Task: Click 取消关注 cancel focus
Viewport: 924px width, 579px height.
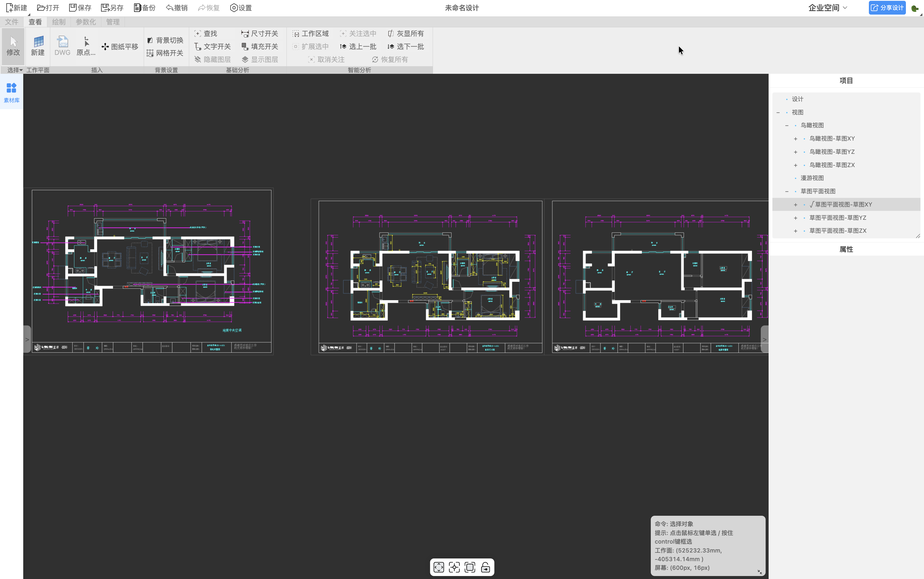Action: click(x=326, y=59)
